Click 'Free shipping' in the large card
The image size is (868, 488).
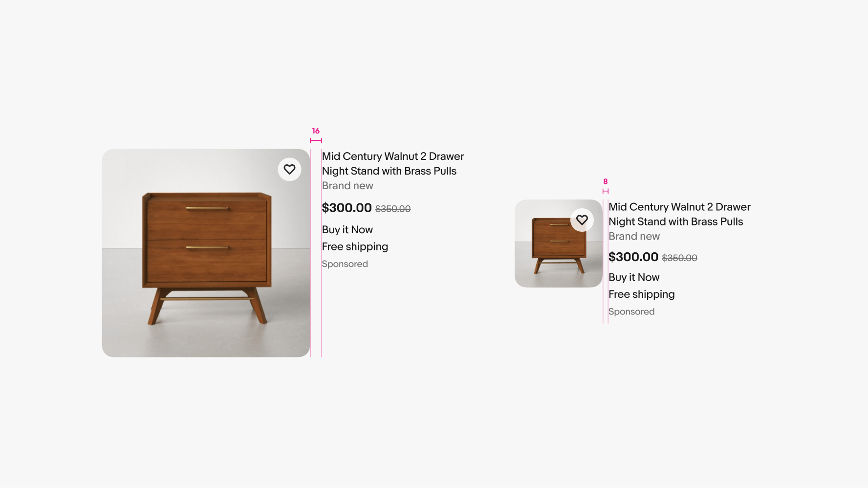coord(355,247)
